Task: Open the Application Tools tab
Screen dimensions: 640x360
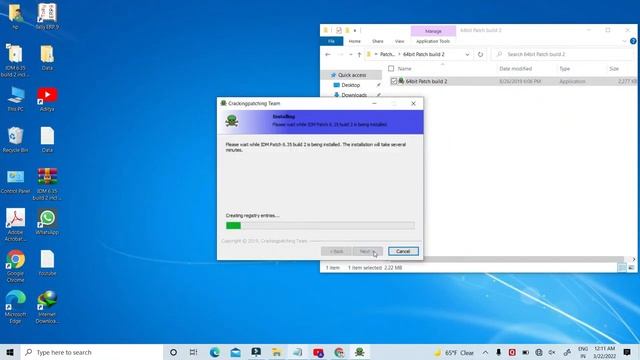Action: click(433, 41)
